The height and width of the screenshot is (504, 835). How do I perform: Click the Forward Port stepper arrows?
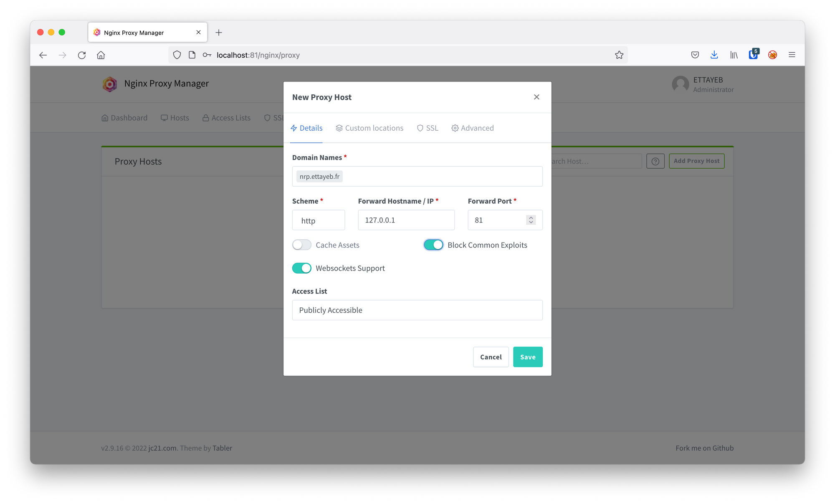[531, 220]
